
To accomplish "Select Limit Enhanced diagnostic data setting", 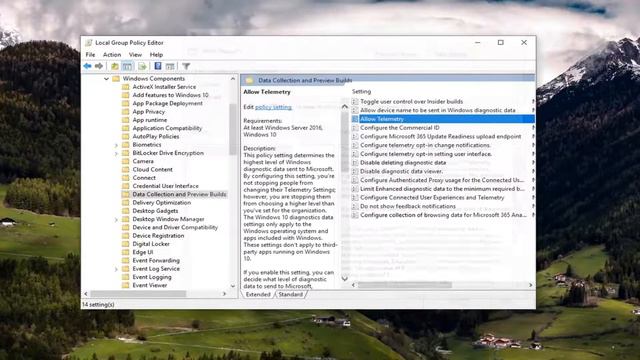I will pyautogui.click(x=442, y=189).
